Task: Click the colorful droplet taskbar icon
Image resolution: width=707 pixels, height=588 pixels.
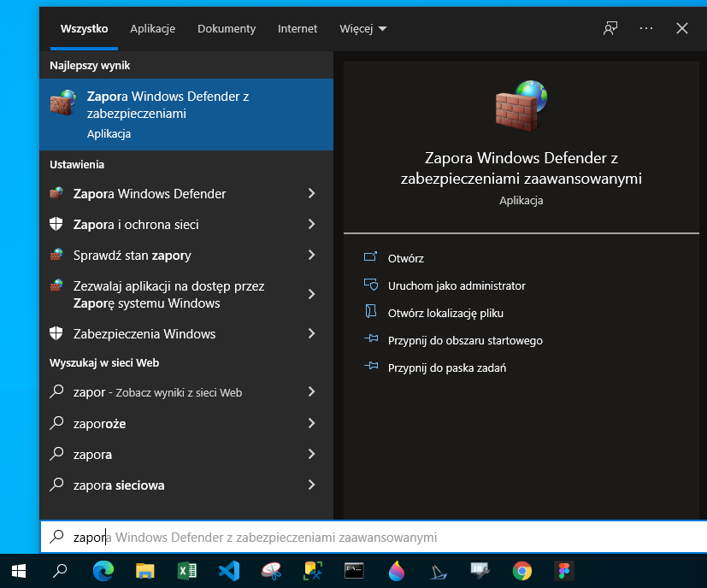Action: coord(397,571)
